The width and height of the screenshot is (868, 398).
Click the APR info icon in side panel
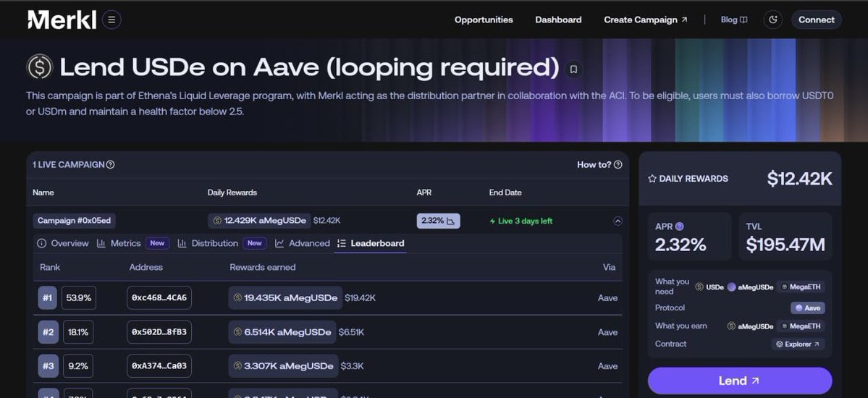pyautogui.click(x=680, y=226)
